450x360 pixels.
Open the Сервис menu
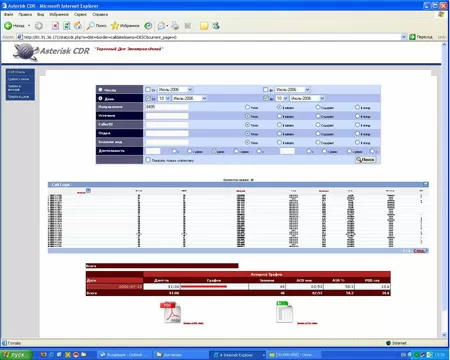[x=80, y=14]
